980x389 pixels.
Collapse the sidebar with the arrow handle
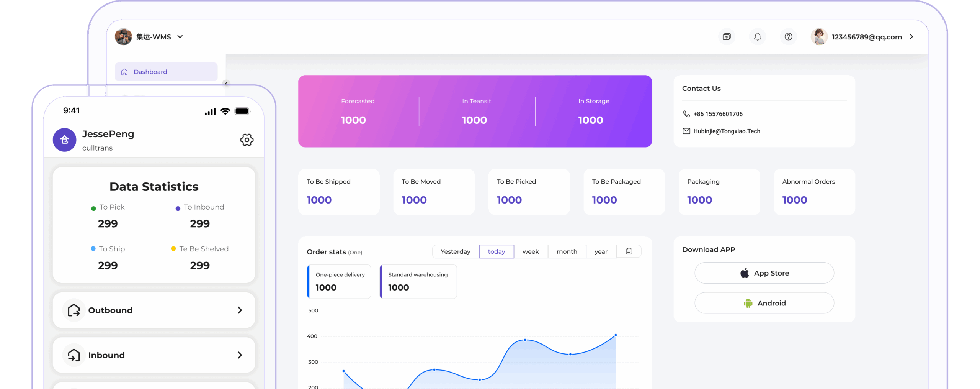coord(226,83)
